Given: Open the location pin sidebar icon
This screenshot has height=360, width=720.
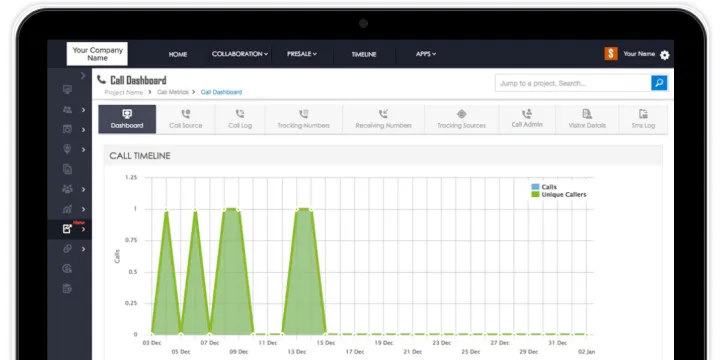Looking at the screenshot, I should tap(68, 149).
